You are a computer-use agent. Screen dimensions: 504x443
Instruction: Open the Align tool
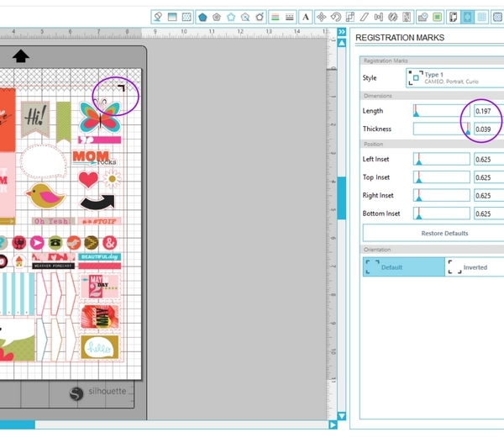(379, 17)
